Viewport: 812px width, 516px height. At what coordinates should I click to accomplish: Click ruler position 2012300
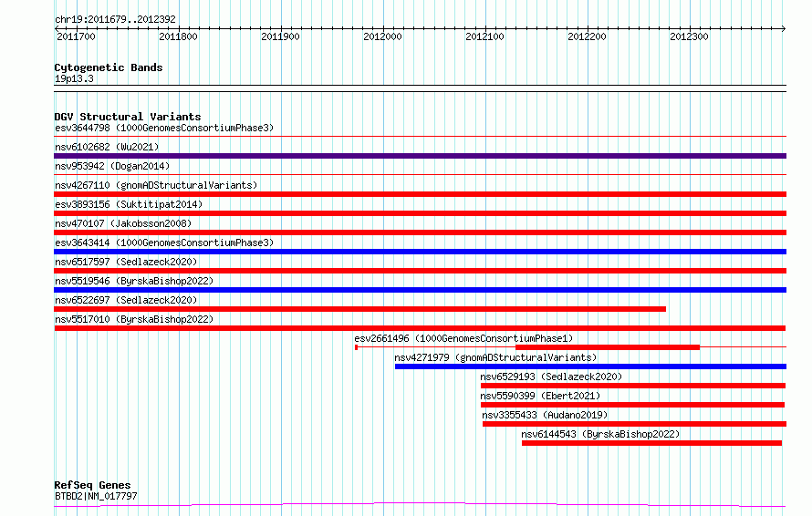689,36
